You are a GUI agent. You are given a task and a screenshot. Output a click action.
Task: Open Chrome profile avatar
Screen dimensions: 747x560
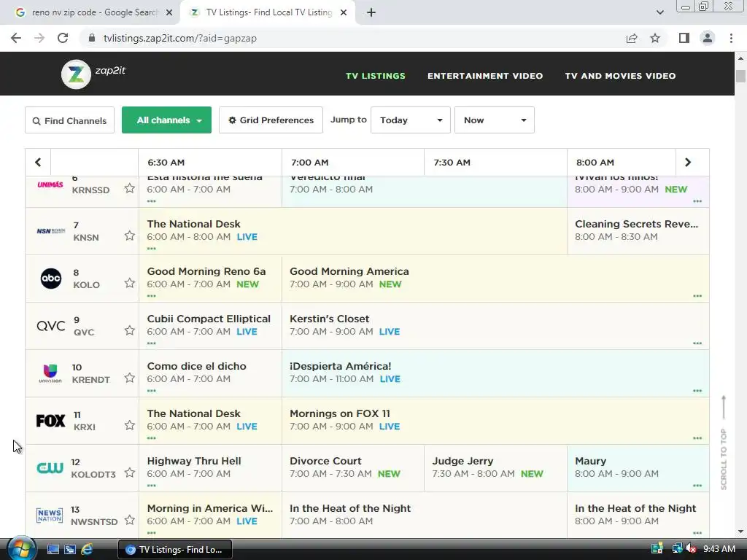coord(708,38)
